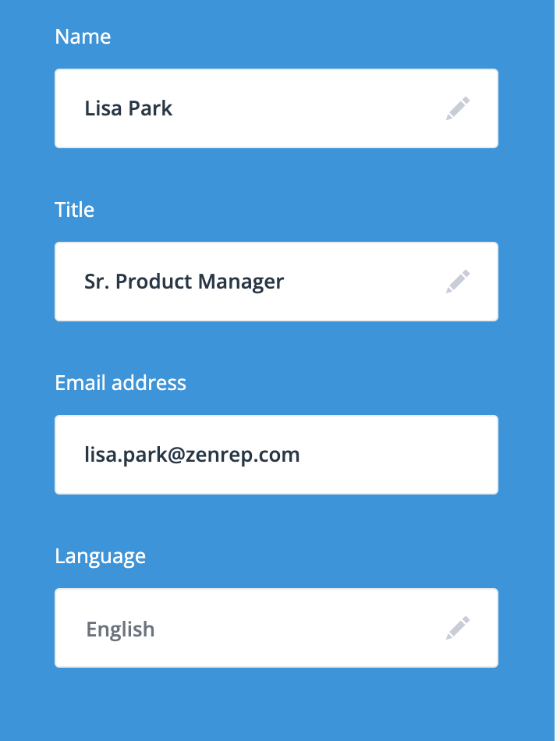Click the word "English" in Language field
Screen dimensions: 560x741
[120, 629]
